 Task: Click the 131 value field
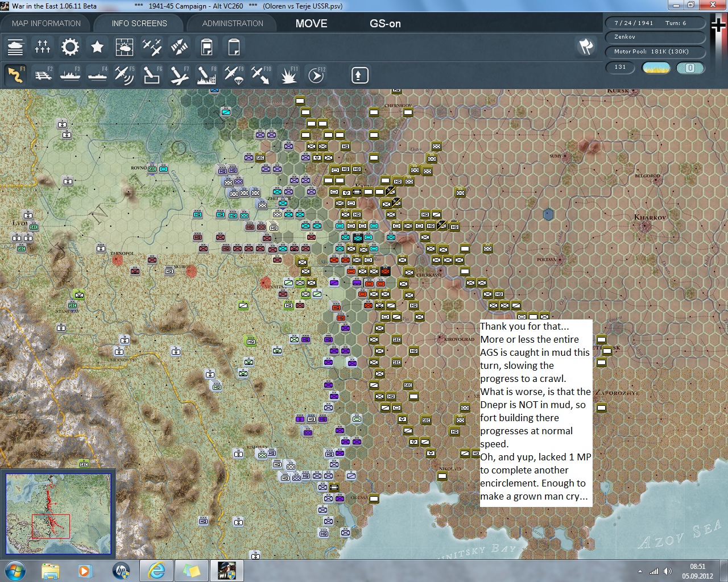621,67
